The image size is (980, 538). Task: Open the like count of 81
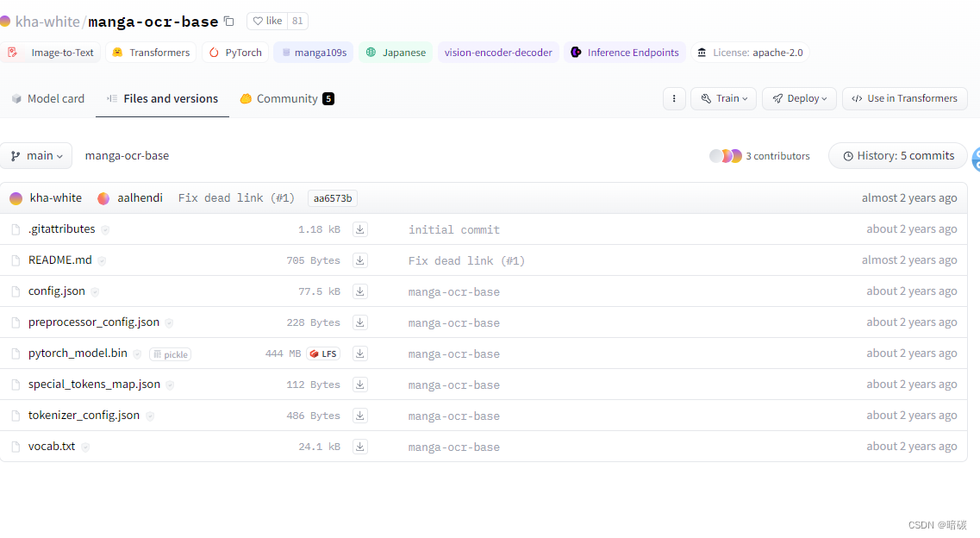point(297,21)
